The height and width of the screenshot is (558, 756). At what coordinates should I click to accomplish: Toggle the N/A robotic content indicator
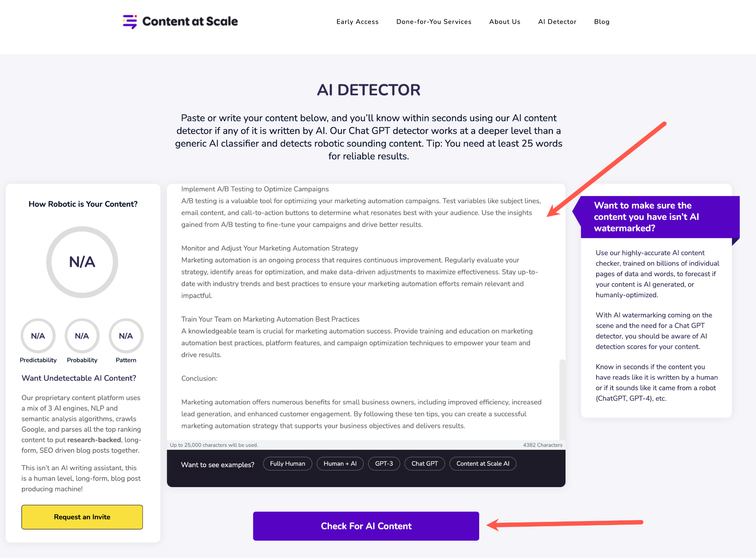click(x=82, y=261)
